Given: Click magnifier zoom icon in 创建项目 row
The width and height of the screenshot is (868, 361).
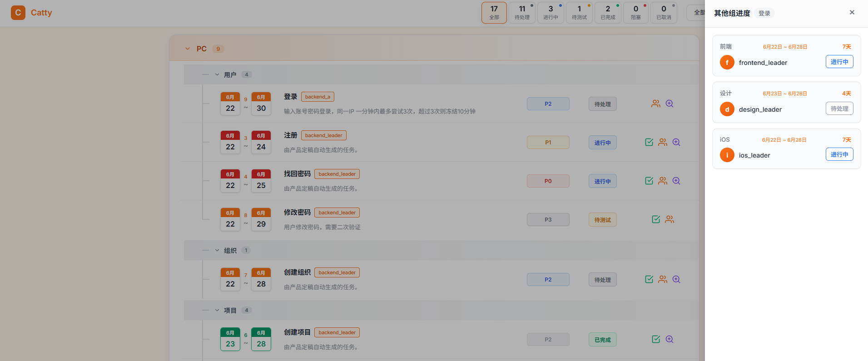Looking at the screenshot, I should (x=670, y=339).
